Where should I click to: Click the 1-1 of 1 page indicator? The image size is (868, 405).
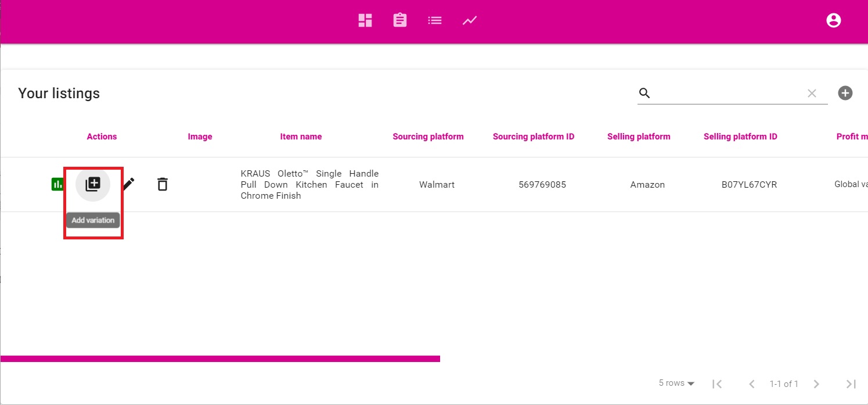pos(784,384)
